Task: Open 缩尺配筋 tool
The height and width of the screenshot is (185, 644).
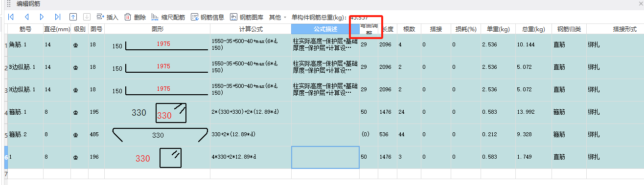Action: (168, 17)
